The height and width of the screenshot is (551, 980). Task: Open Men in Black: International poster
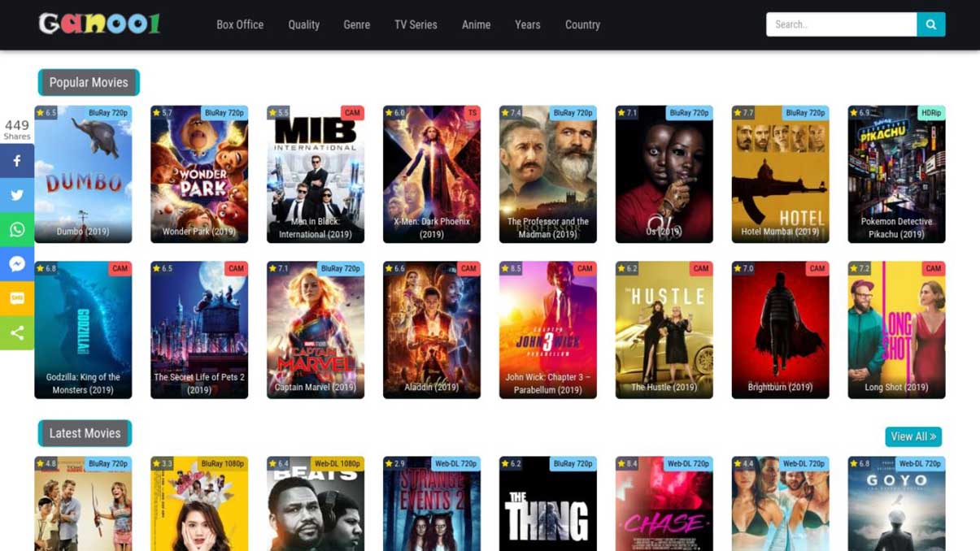(x=316, y=174)
